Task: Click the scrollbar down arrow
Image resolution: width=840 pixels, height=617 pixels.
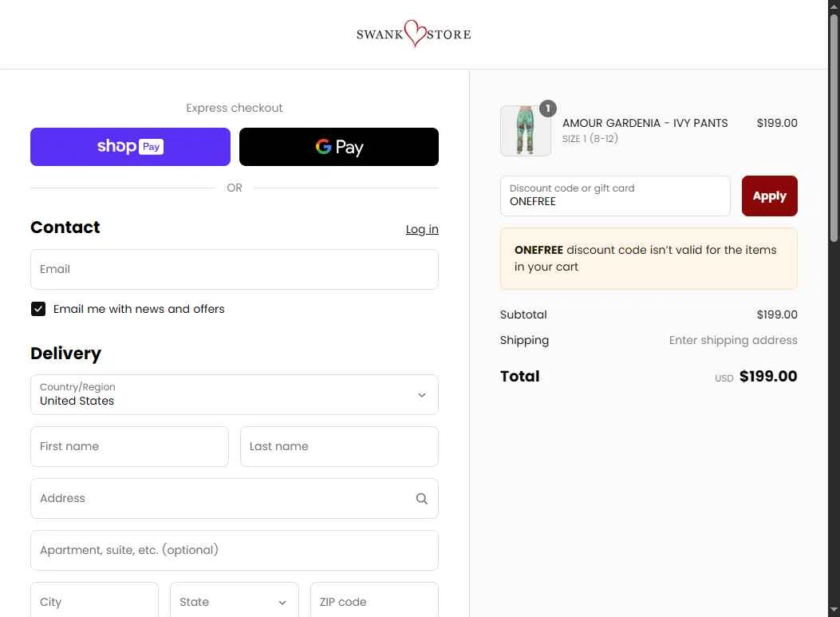Action: (834, 610)
